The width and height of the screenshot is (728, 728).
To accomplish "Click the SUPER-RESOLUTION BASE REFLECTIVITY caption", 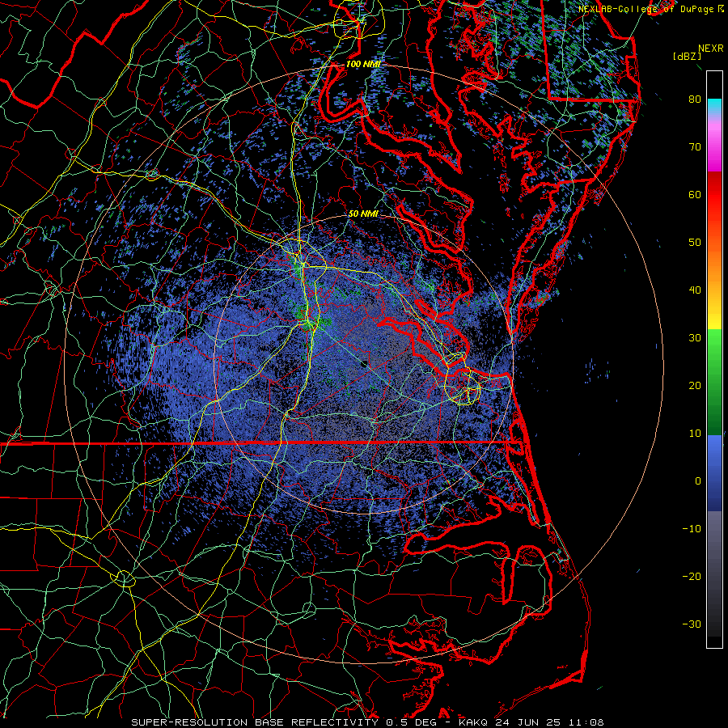I will pos(255,722).
